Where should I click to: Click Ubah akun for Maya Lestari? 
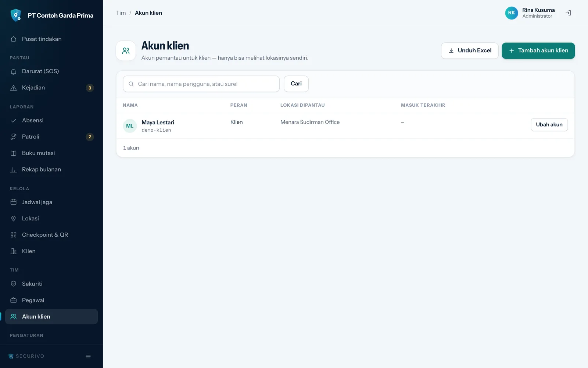[549, 125]
